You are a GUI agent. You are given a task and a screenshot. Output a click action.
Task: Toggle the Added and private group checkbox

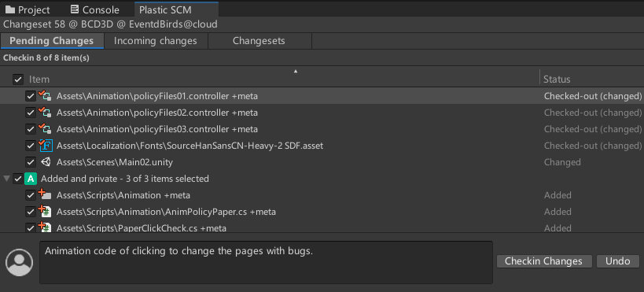click(x=17, y=179)
